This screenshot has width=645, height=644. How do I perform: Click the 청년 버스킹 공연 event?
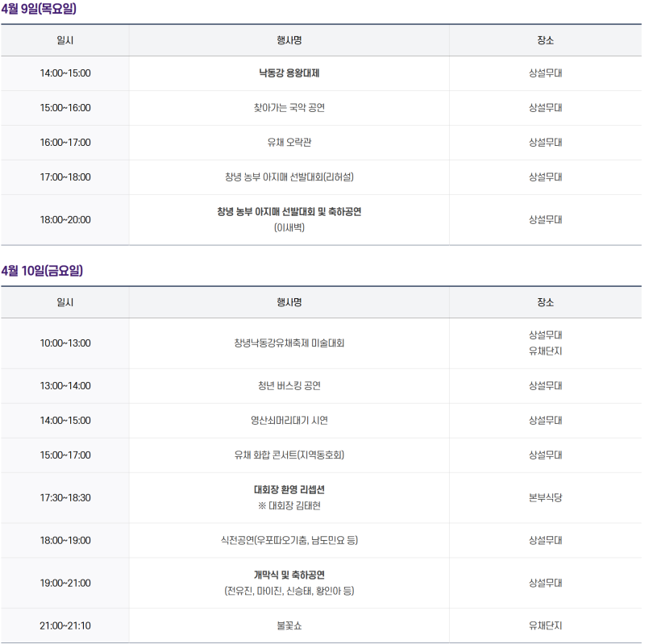coord(289,386)
